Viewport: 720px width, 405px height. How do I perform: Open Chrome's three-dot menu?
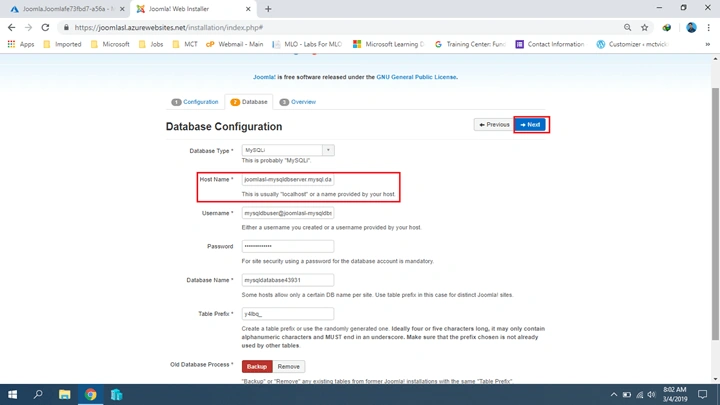(709, 28)
